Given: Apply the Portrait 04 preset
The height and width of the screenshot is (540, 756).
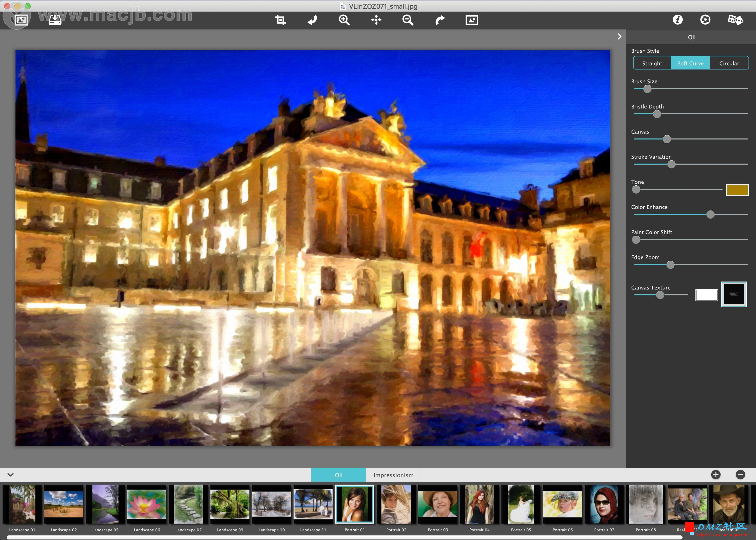Looking at the screenshot, I should (x=479, y=504).
